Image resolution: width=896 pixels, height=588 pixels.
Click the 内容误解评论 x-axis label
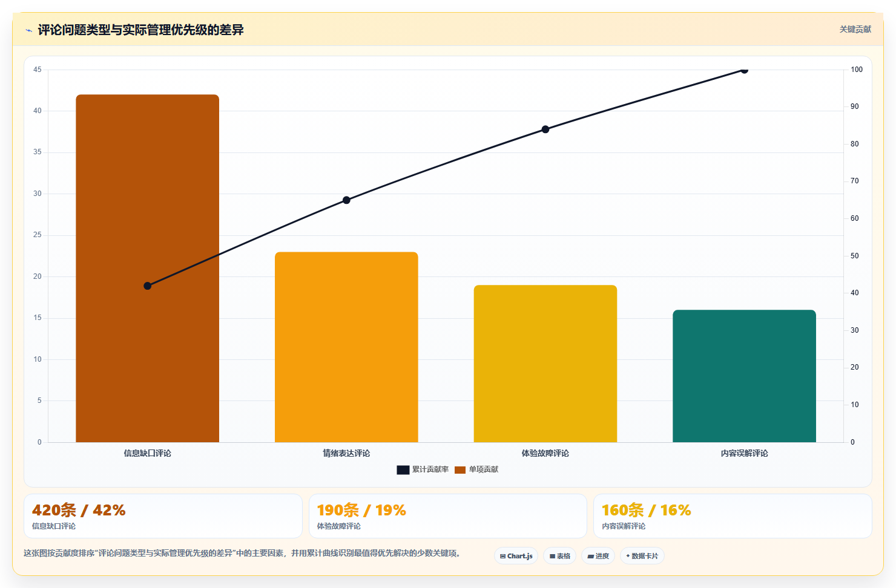pos(744,453)
